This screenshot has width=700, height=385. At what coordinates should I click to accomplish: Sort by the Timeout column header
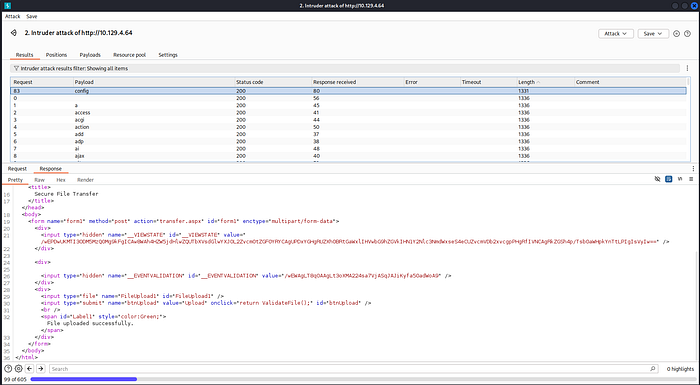pyautogui.click(x=488, y=82)
